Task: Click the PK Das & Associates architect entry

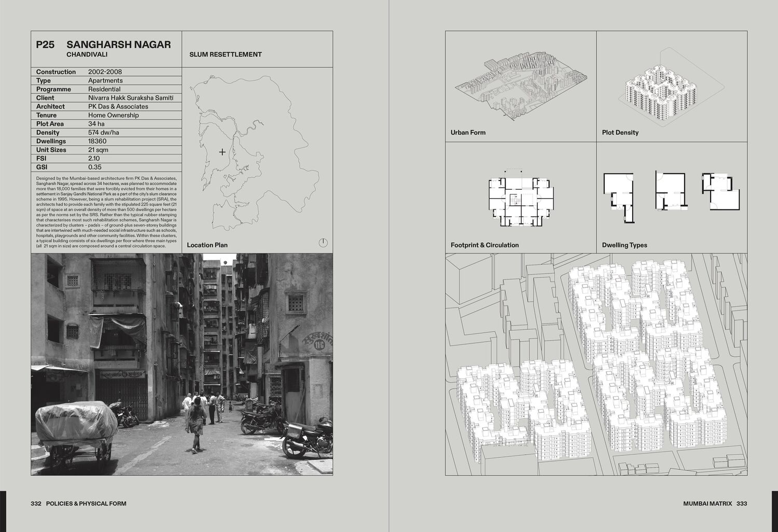Action: click(118, 106)
